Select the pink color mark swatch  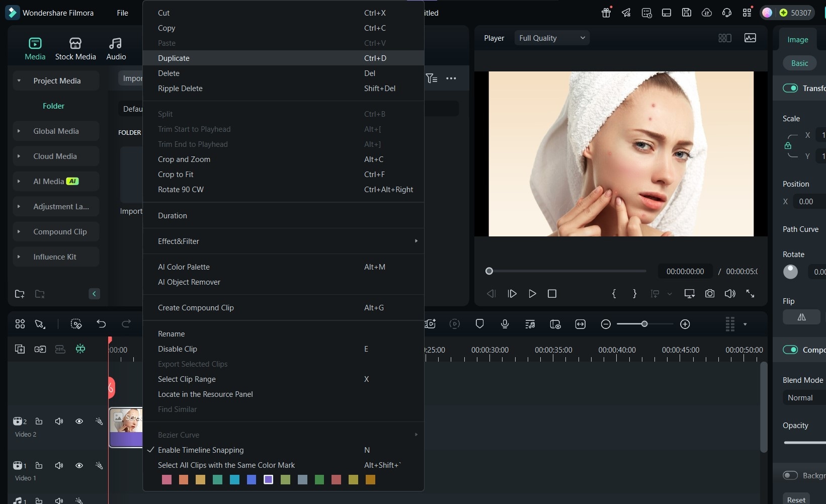tap(167, 479)
